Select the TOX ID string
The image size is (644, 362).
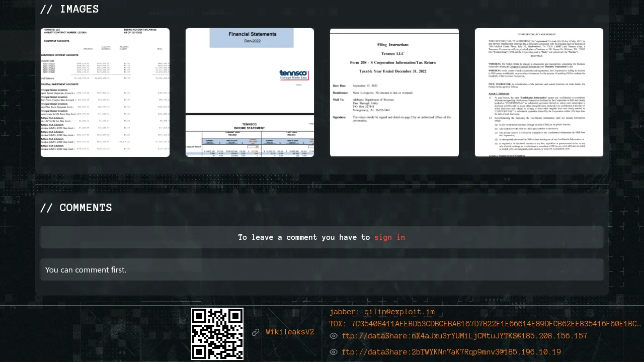(485, 324)
